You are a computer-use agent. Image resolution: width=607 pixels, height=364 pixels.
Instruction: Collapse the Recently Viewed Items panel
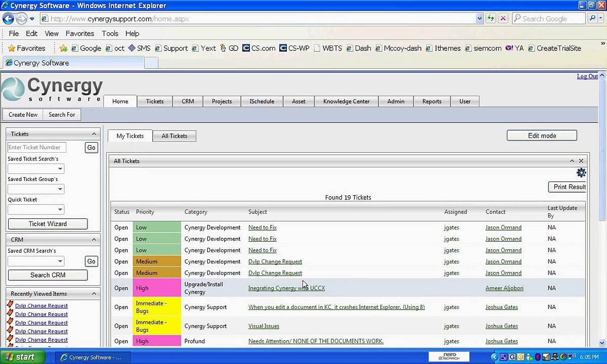[x=94, y=294]
